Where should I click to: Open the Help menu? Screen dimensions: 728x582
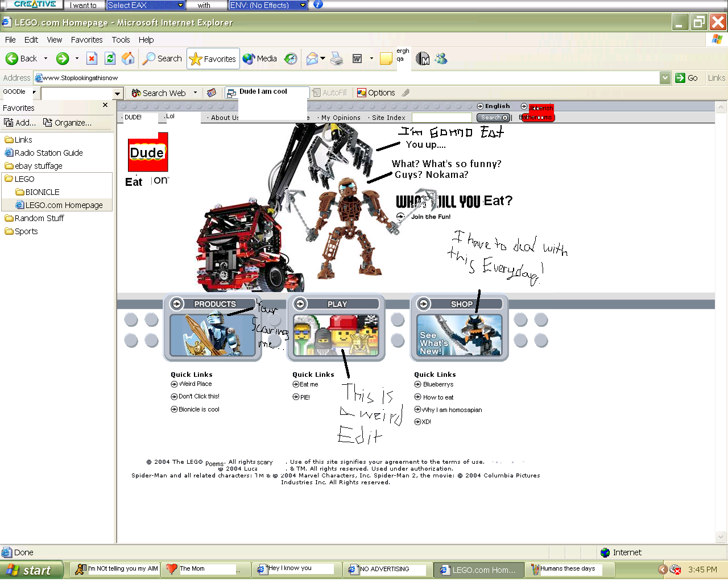tap(146, 40)
